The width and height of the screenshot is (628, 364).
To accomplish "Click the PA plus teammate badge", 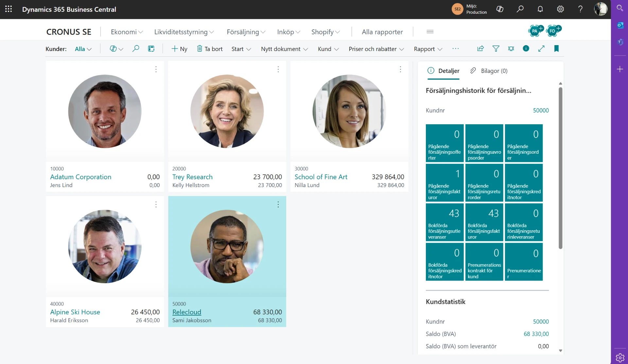I will point(536,31).
